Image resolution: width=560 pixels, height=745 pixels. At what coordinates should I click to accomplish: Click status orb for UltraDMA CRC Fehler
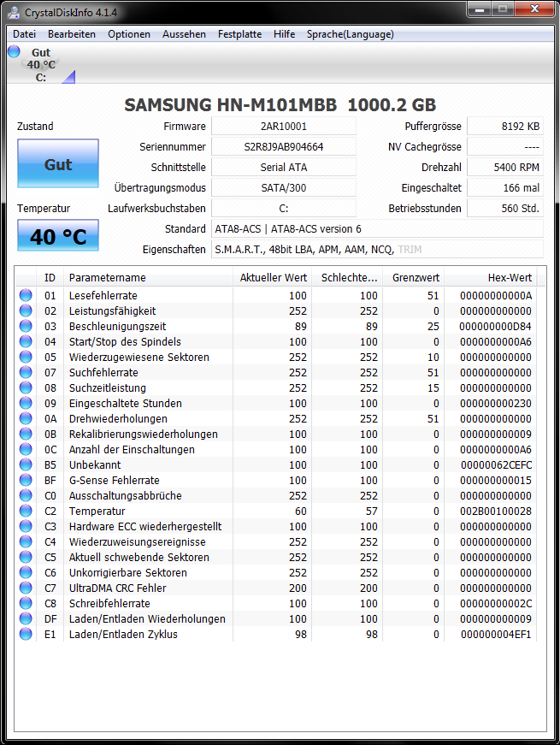click(26, 588)
